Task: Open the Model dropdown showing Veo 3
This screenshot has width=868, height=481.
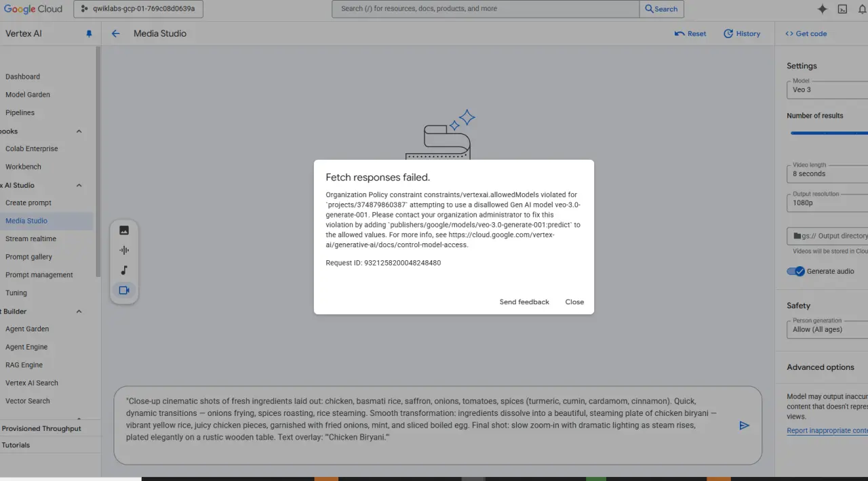Action: 827,89
